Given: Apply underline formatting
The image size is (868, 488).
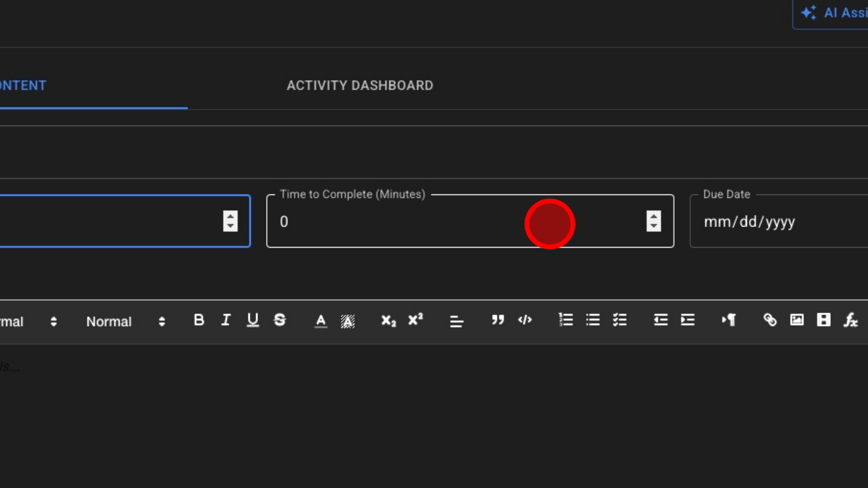Looking at the screenshot, I should (x=253, y=320).
